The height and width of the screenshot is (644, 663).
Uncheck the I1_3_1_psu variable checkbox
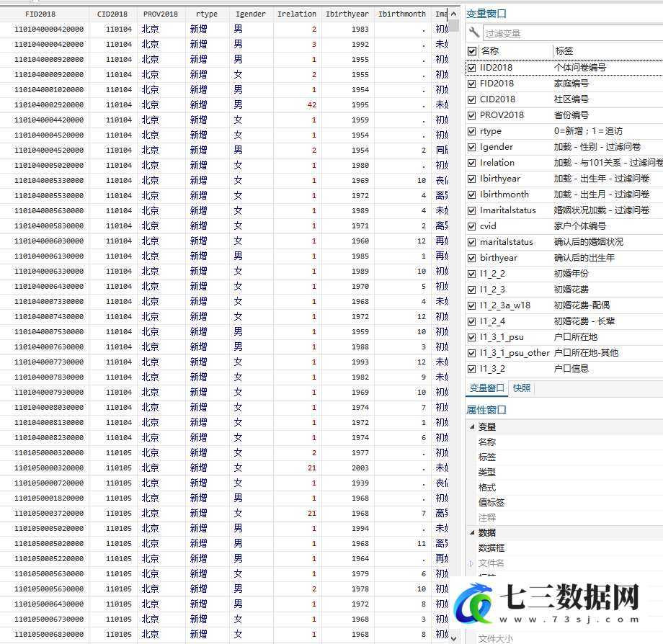[x=472, y=337]
